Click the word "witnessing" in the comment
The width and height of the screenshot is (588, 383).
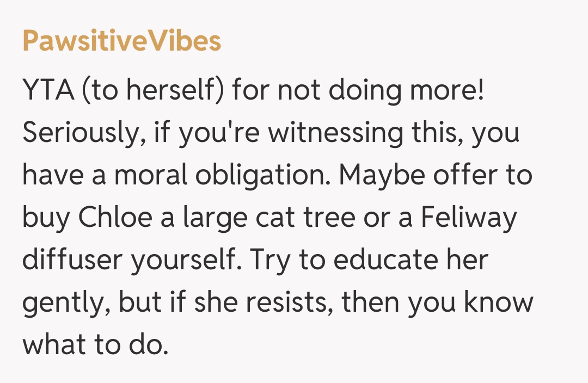pyautogui.click(x=332, y=133)
